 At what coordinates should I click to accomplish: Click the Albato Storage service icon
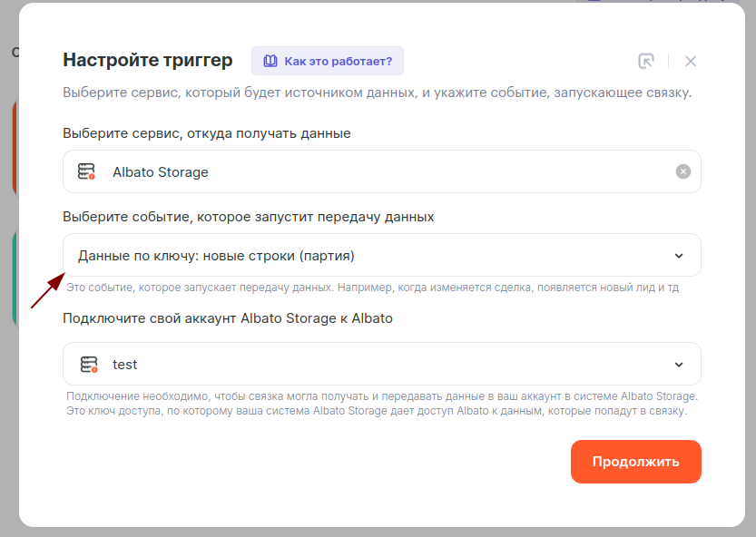tap(86, 171)
